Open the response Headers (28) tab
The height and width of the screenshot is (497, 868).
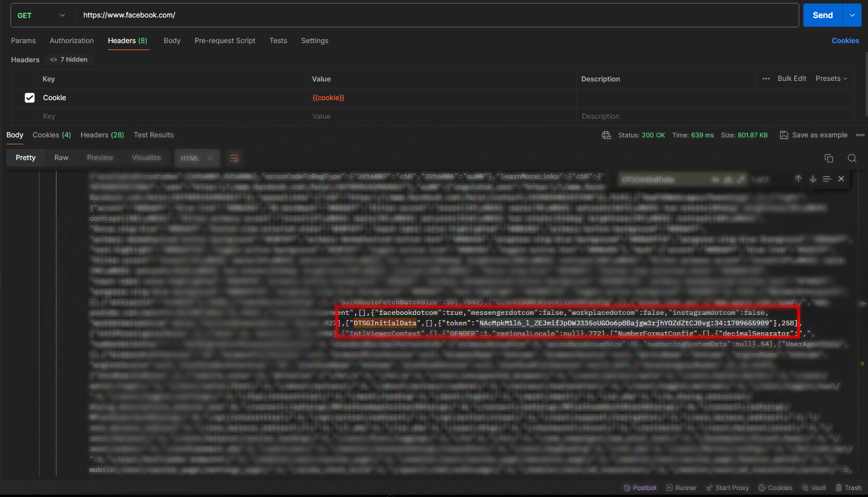pyautogui.click(x=102, y=135)
